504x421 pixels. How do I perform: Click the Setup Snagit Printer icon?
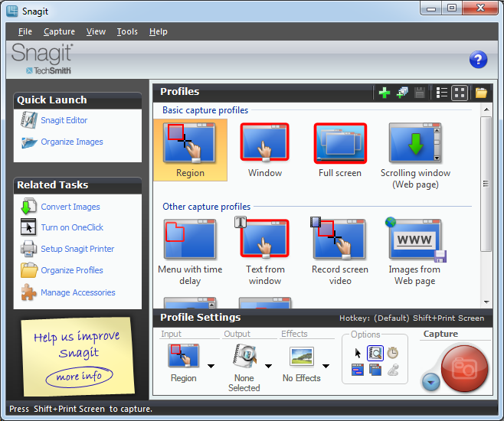tap(28, 249)
